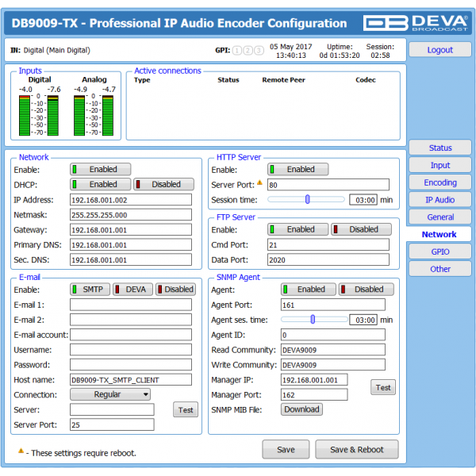Click the Agent Port field
Screen dimensions: 476x476
333,305
